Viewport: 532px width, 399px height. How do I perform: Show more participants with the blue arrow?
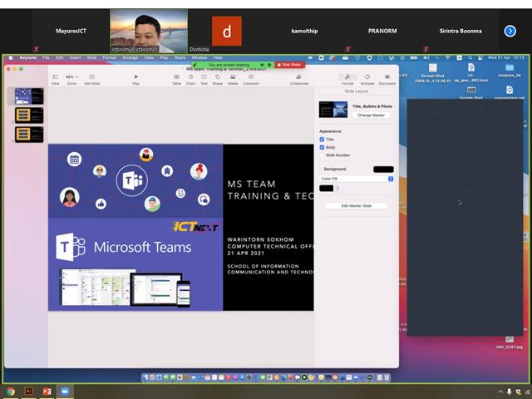point(510,31)
